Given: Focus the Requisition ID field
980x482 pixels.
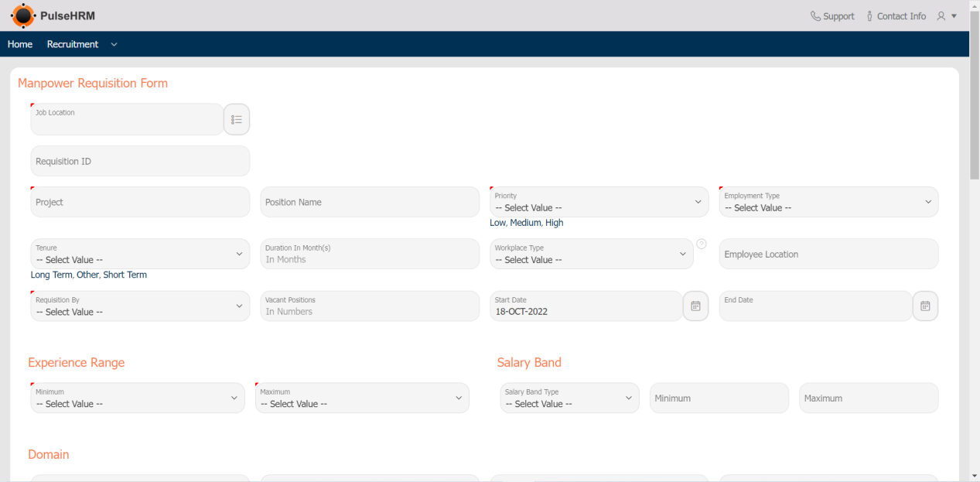Looking at the screenshot, I should point(140,162).
